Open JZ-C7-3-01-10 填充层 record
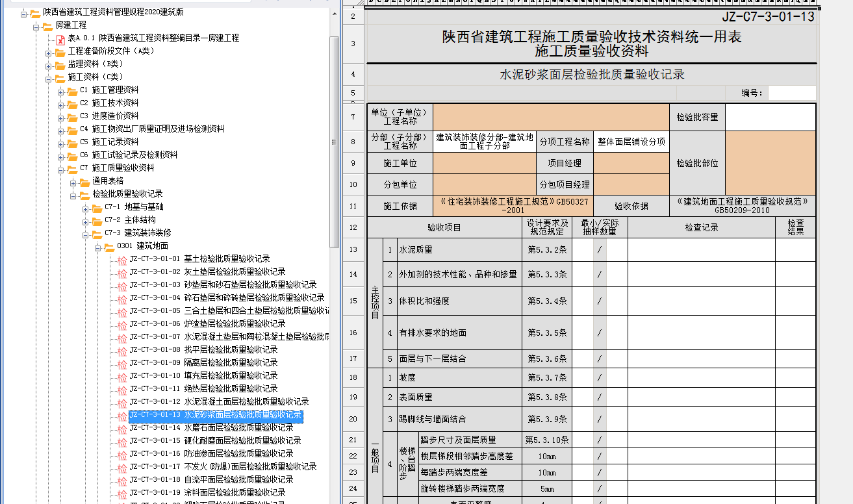This screenshot has height=504, width=853. click(x=203, y=376)
